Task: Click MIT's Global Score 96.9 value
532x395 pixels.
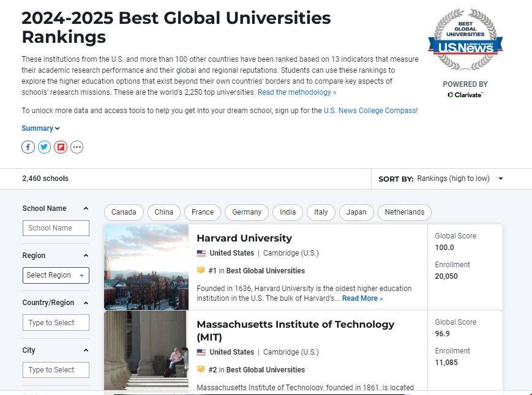Action: tap(443, 334)
